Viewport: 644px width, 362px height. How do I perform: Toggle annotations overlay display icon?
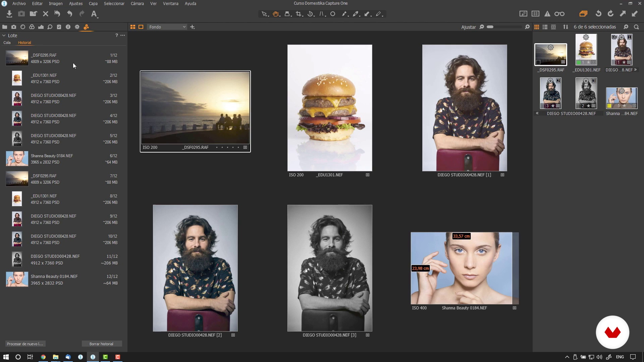(x=523, y=14)
